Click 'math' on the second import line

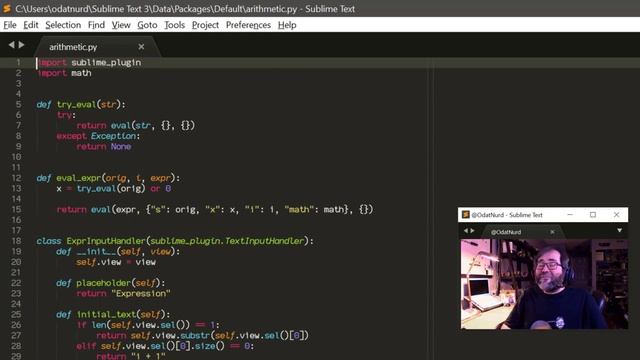[81, 73]
